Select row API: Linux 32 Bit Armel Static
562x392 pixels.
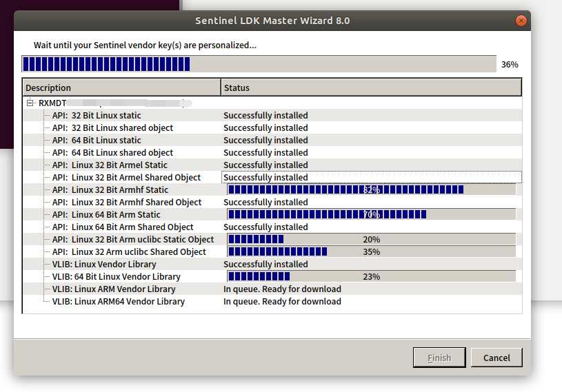click(x=272, y=165)
